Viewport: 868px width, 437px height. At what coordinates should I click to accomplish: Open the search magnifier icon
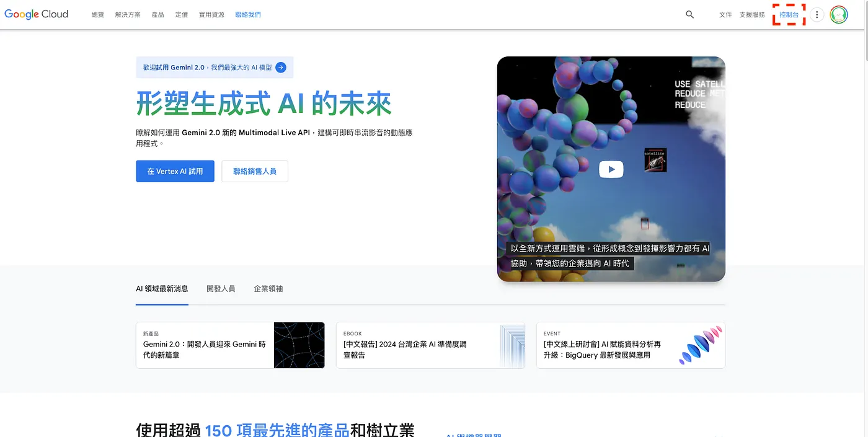tap(689, 14)
